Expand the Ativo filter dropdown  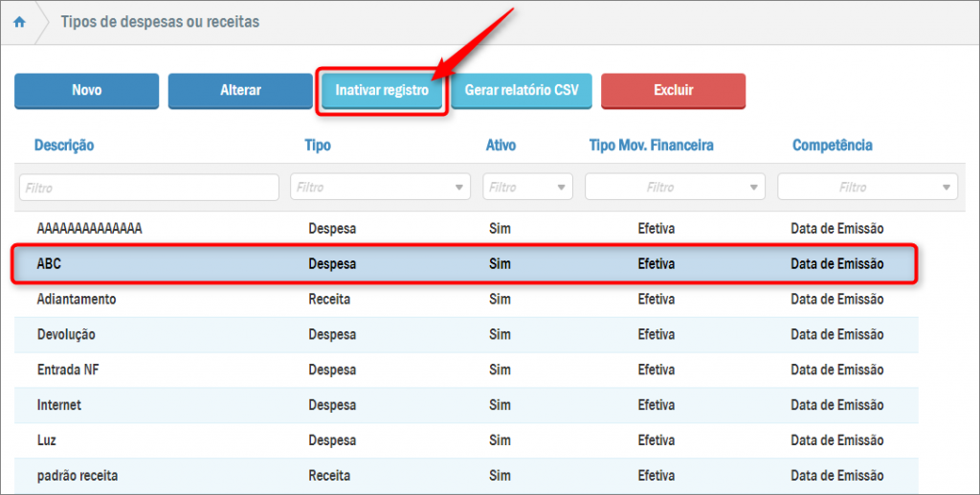[527, 188]
